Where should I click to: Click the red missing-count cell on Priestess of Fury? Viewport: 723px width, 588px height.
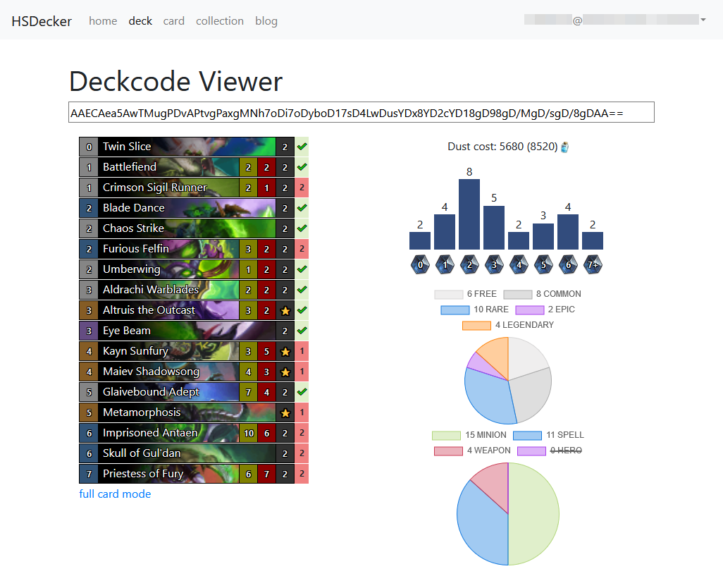pos(302,474)
